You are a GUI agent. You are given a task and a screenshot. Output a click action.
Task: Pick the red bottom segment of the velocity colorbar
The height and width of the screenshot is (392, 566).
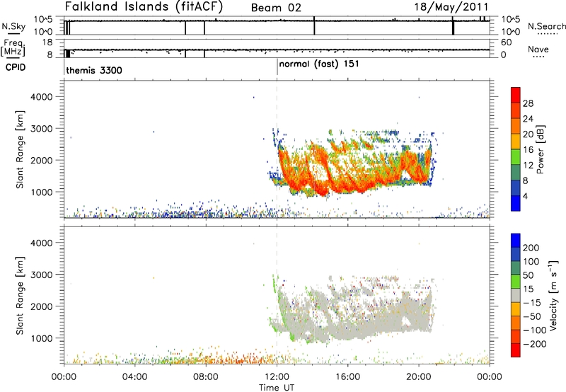click(x=516, y=350)
